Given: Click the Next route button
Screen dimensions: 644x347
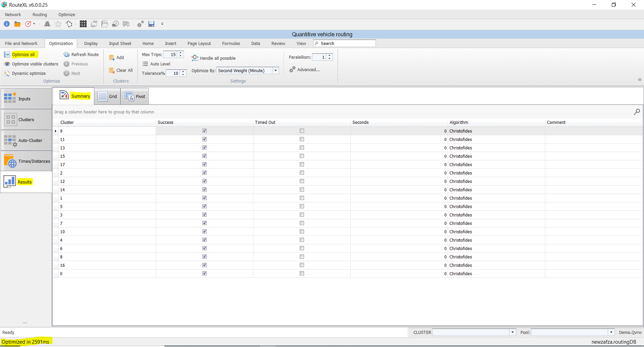Looking at the screenshot, I should (x=72, y=73).
